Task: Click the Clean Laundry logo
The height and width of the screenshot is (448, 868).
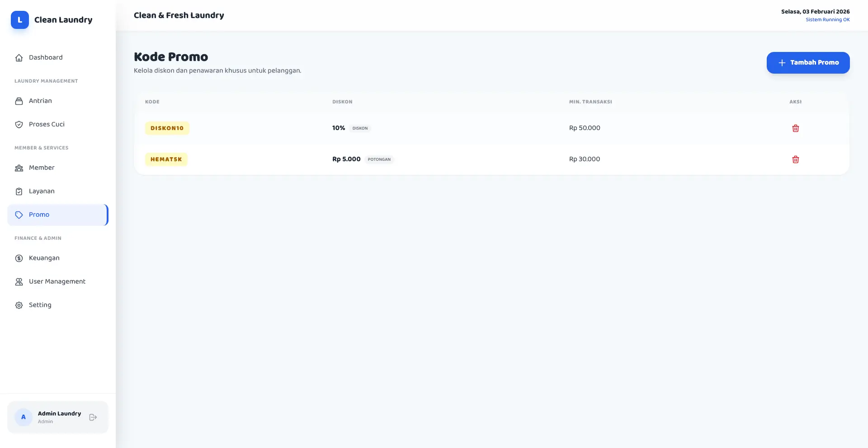Action: (x=20, y=20)
